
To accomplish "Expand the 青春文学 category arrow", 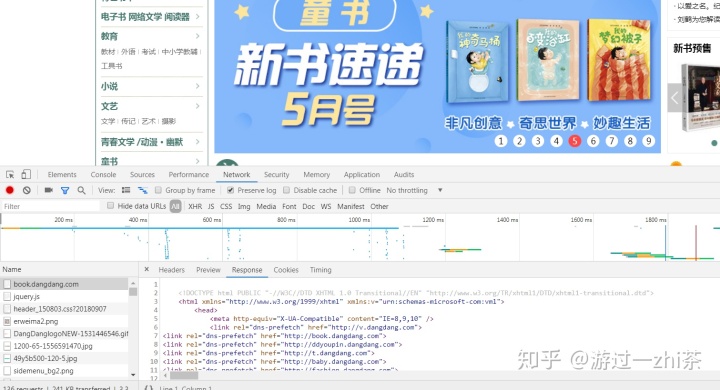I will coord(197,141).
